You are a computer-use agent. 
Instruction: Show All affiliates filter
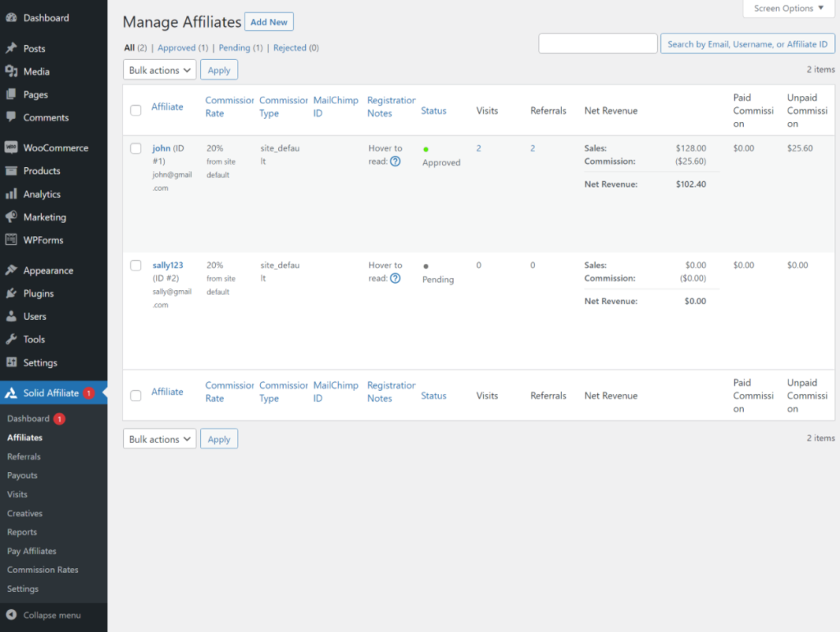tap(129, 48)
